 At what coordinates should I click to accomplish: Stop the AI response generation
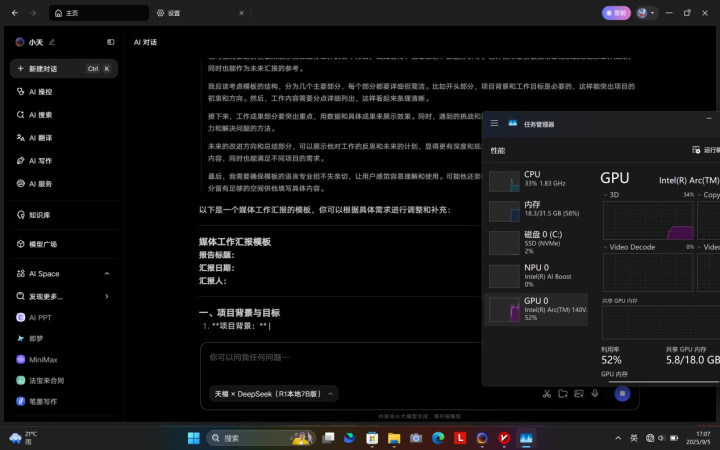pos(622,394)
